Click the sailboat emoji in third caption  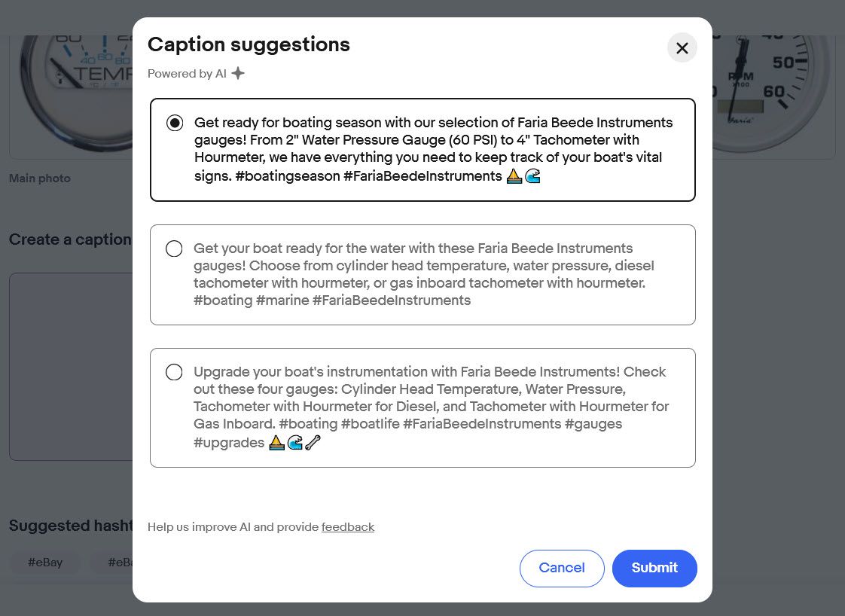[x=276, y=443]
